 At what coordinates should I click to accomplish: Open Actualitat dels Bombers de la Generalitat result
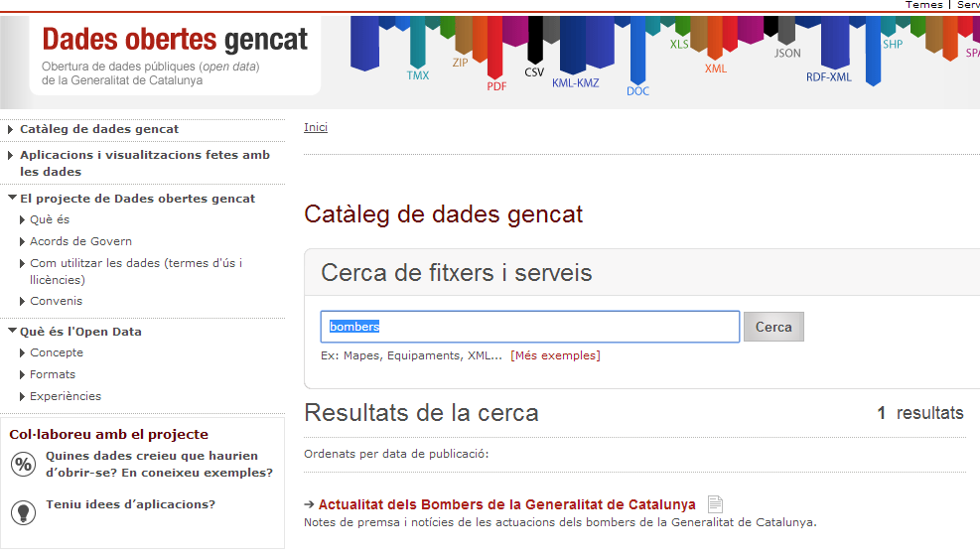coord(506,504)
